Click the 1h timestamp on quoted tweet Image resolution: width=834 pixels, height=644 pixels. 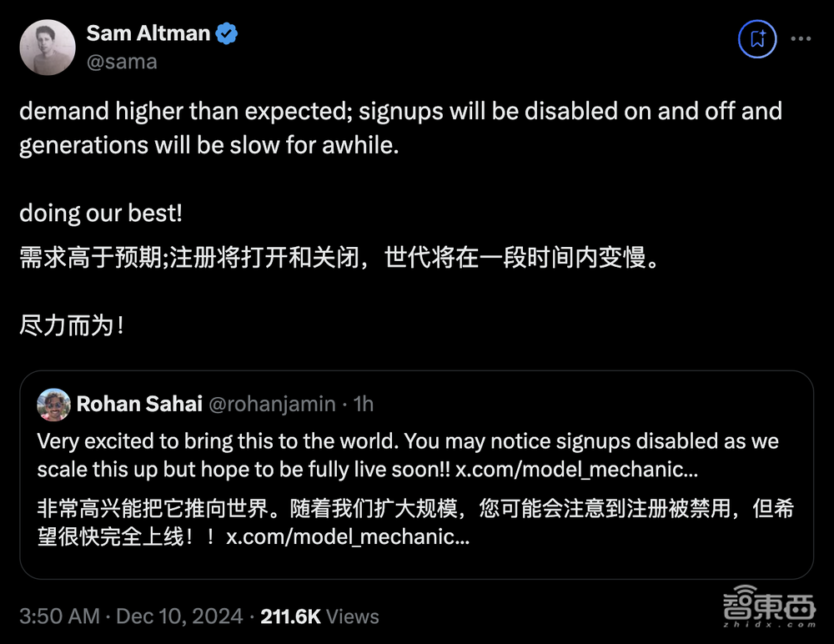363,404
